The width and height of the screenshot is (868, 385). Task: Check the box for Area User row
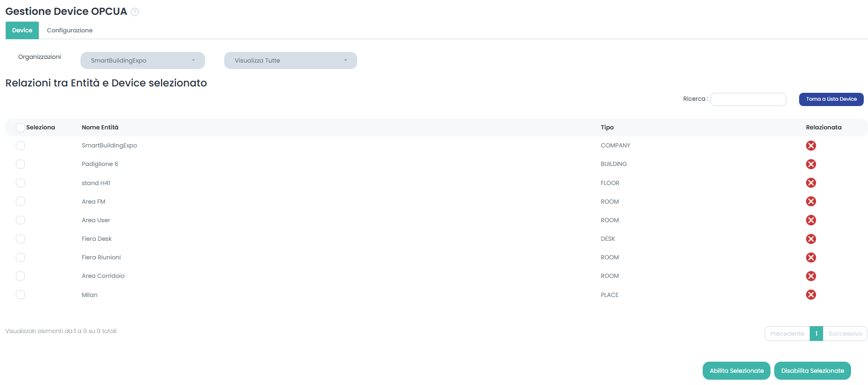click(x=20, y=220)
